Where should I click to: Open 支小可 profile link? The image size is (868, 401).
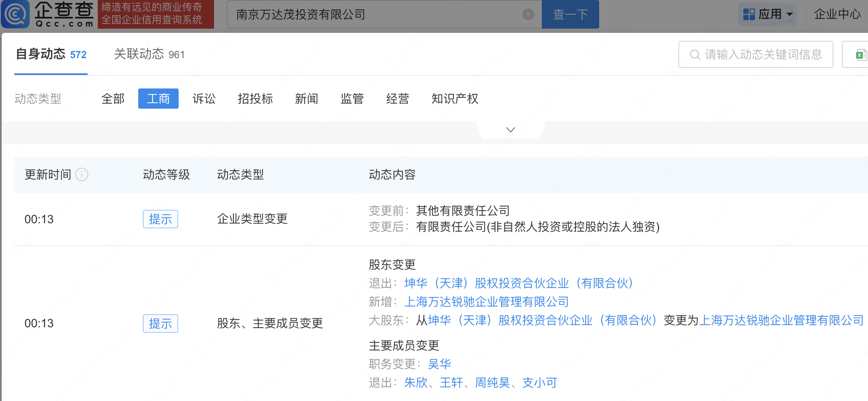[x=540, y=382]
